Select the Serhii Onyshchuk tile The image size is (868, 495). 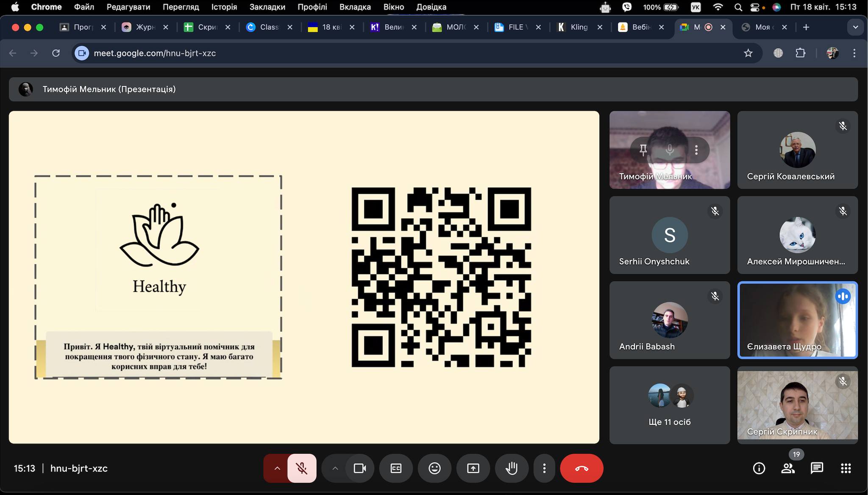click(x=670, y=235)
